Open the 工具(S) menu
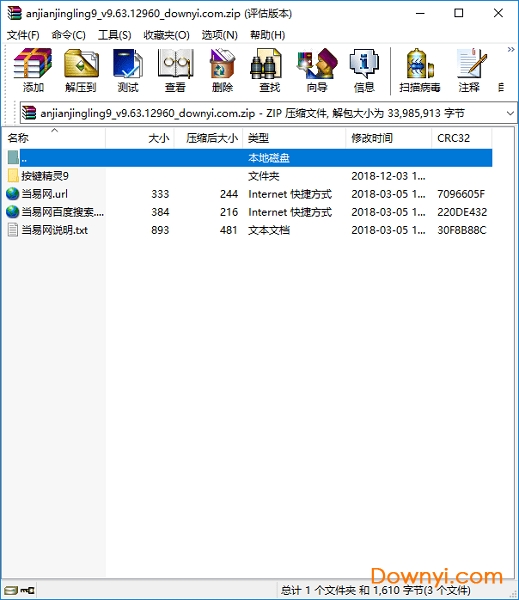The image size is (519, 600). [x=114, y=35]
